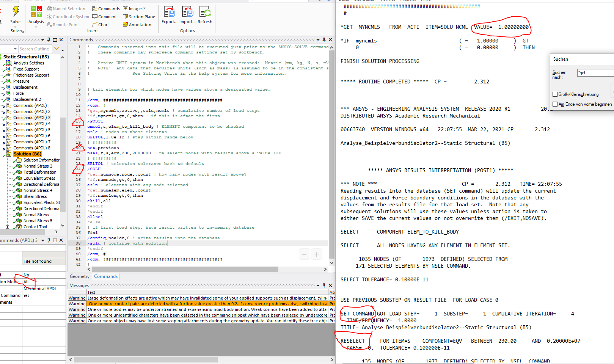Refresh the commands file
Screen dimensions: 614x364
coord(205,12)
